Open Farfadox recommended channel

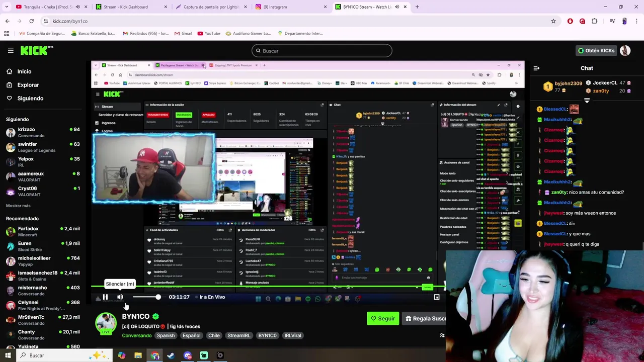click(x=43, y=232)
